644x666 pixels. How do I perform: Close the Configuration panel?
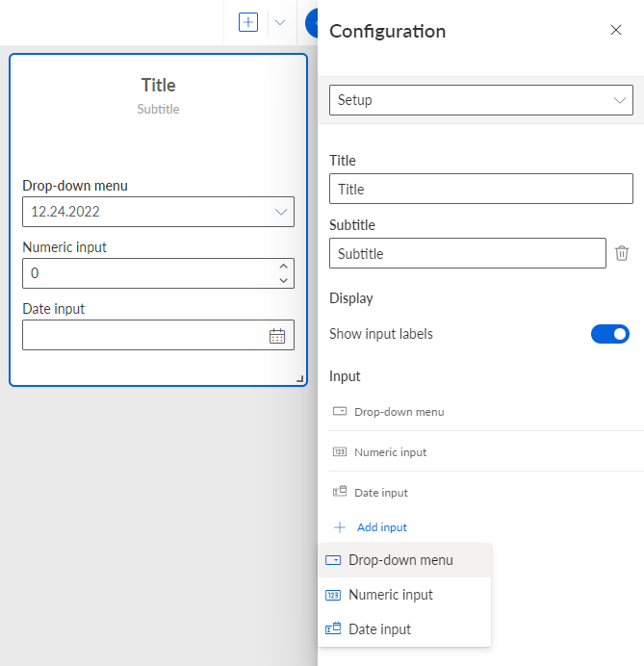[616, 30]
